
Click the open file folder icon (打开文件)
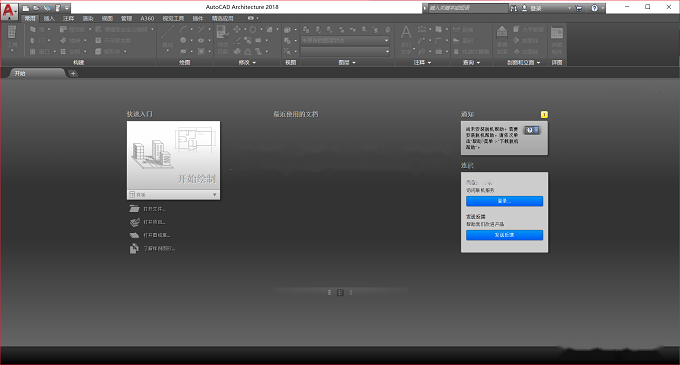point(134,209)
